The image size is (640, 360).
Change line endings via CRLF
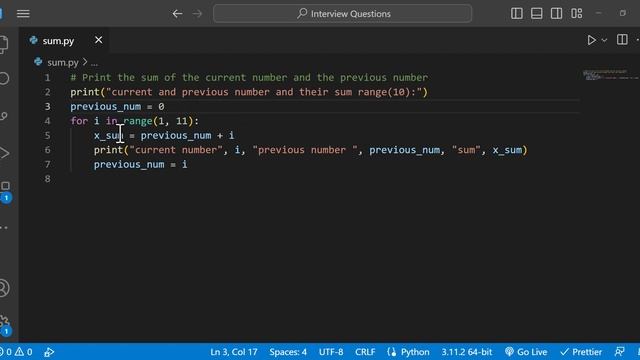coord(365,352)
